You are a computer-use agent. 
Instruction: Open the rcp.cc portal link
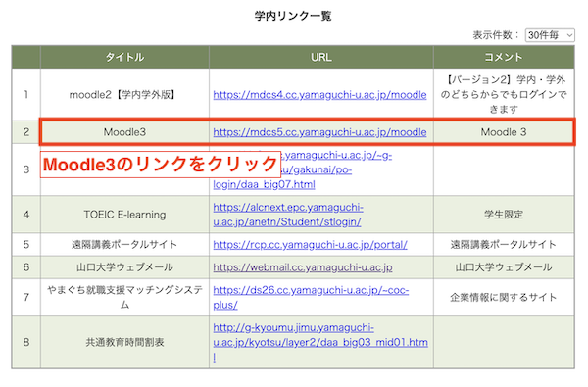coord(310,245)
